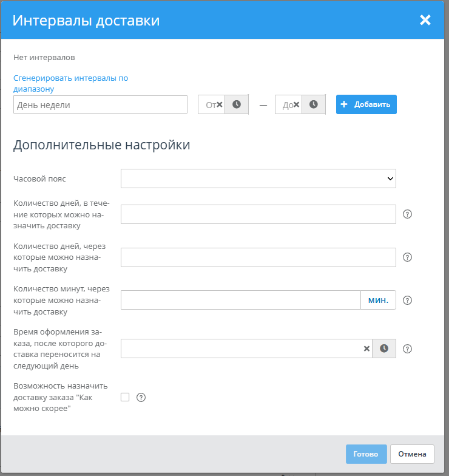Screen dimensions: 449x476
Task: Click clock icon of the start time field
Action: click(237, 104)
